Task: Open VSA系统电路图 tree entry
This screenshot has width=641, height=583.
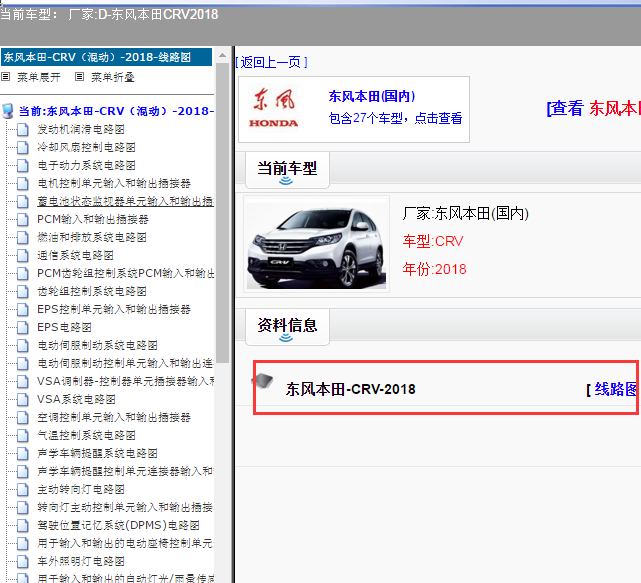Action: click(x=76, y=399)
